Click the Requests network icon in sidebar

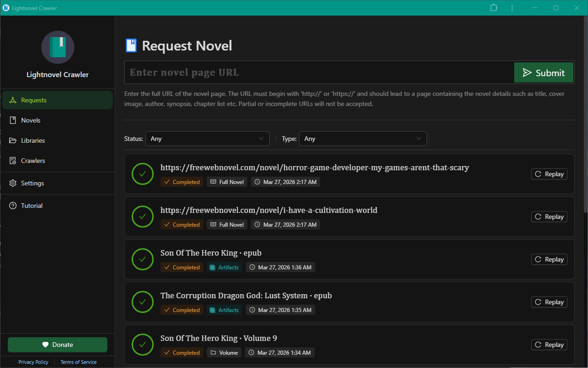[13, 100]
